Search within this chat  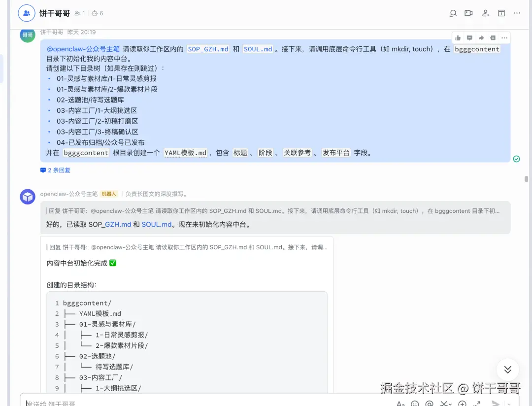(x=453, y=13)
